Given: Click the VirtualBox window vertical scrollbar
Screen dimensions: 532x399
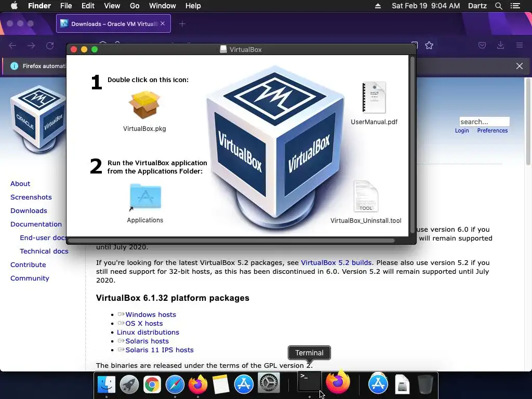Looking at the screenshot, I should pos(413,145).
